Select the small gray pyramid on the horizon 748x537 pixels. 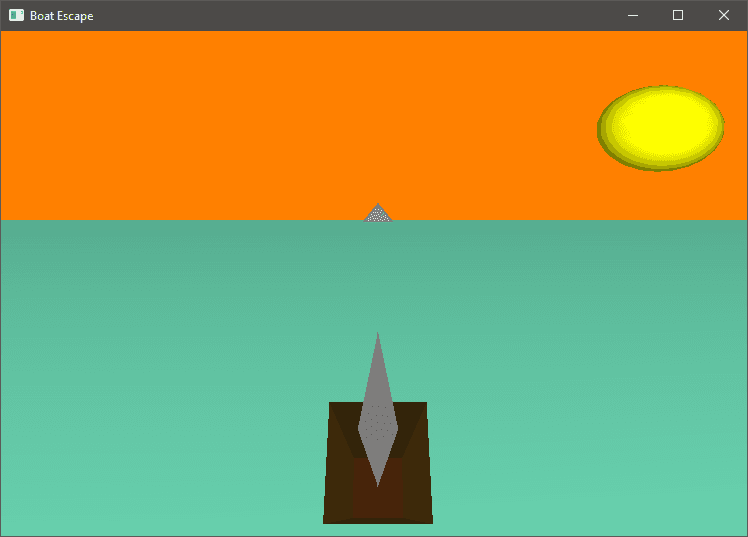click(377, 214)
